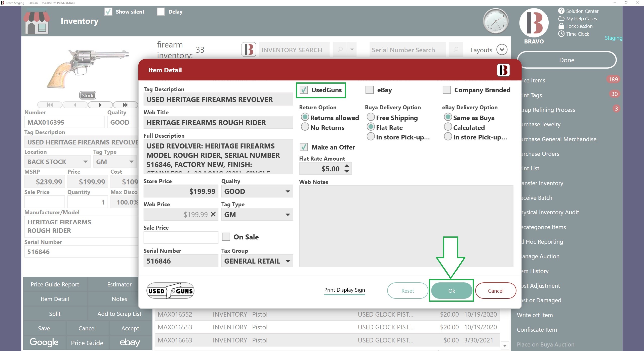Click the Reset button

point(408,290)
